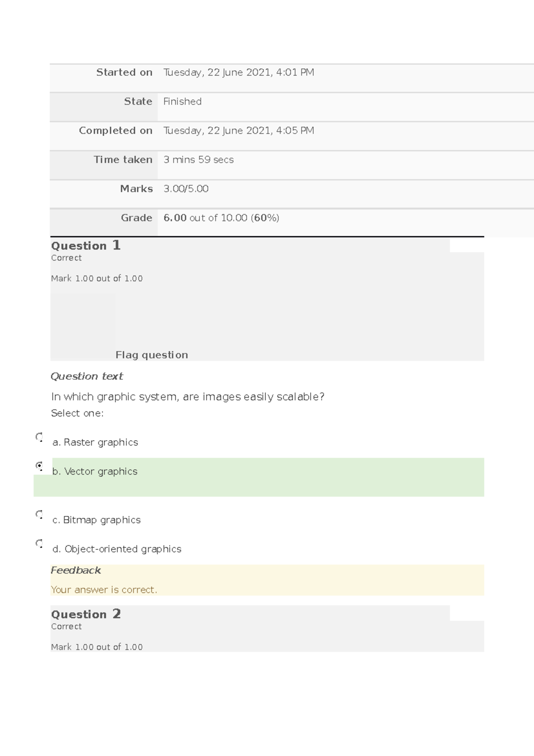534x756 pixels.
Task: Click the Question 1 heading
Action: 86,245
